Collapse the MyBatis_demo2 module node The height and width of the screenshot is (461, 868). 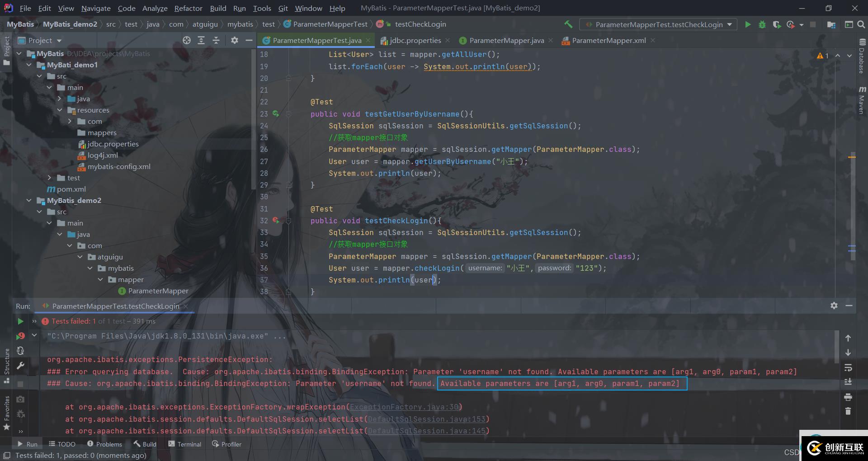[x=29, y=200]
